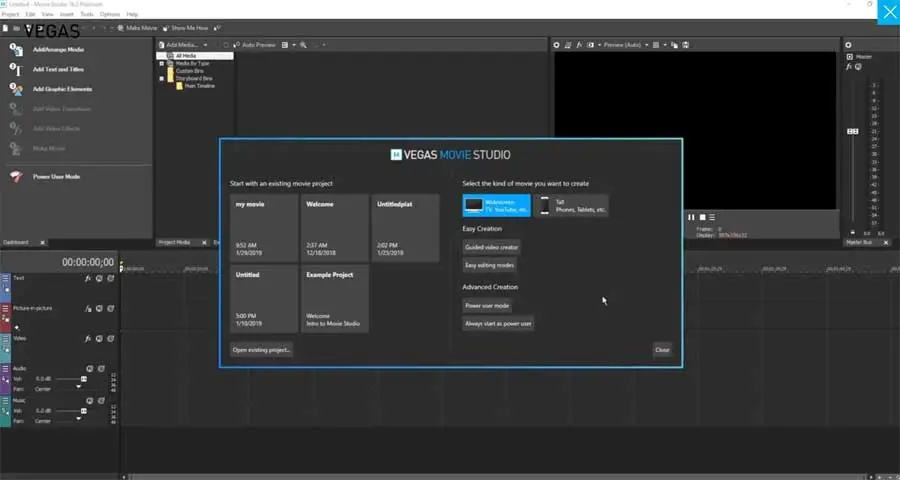Open the Tools menu
Viewport: 900px width, 480px height.
(87, 14)
